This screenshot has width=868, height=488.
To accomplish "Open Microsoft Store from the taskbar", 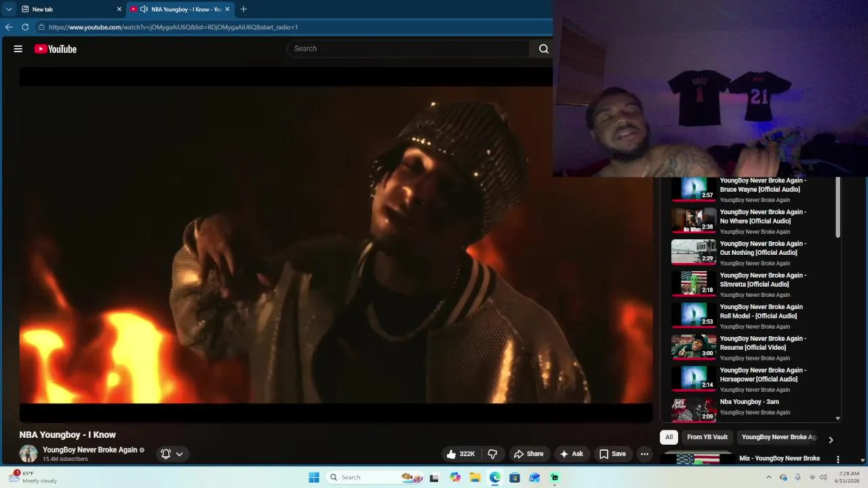I will [x=515, y=477].
